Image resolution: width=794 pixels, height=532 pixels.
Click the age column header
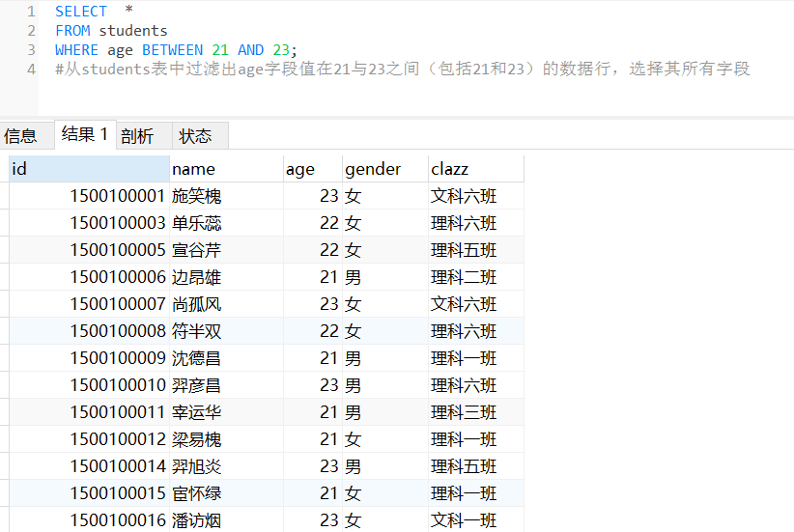(312, 169)
